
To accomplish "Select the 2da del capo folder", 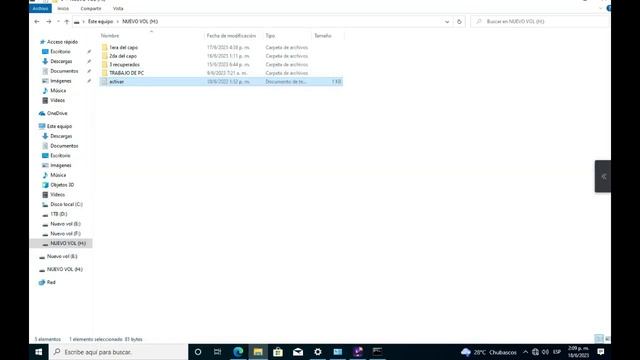I will point(123,56).
